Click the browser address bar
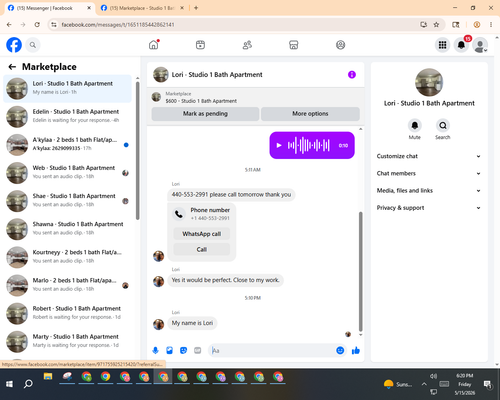 (x=233, y=25)
